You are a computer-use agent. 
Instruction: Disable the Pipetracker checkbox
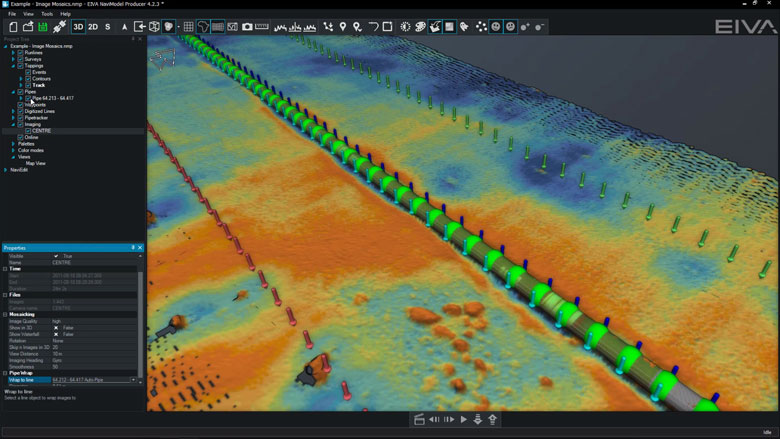coord(20,118)
